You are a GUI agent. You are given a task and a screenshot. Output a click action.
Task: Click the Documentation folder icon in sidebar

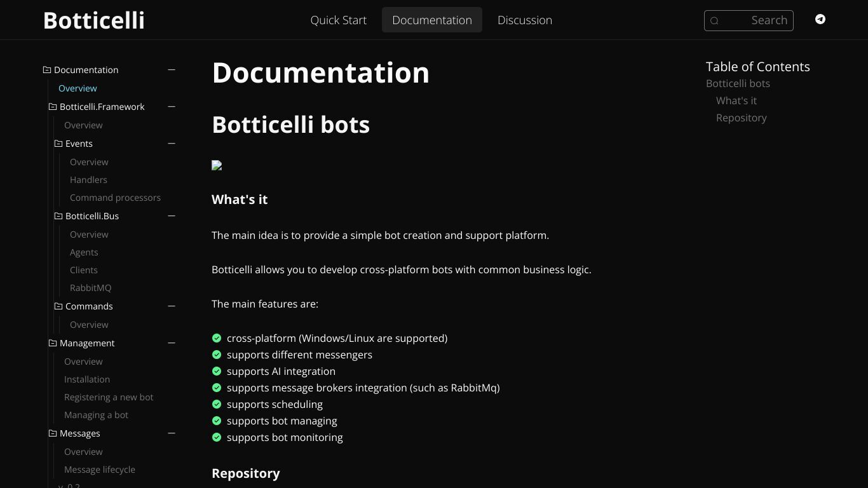pos(46,70)
